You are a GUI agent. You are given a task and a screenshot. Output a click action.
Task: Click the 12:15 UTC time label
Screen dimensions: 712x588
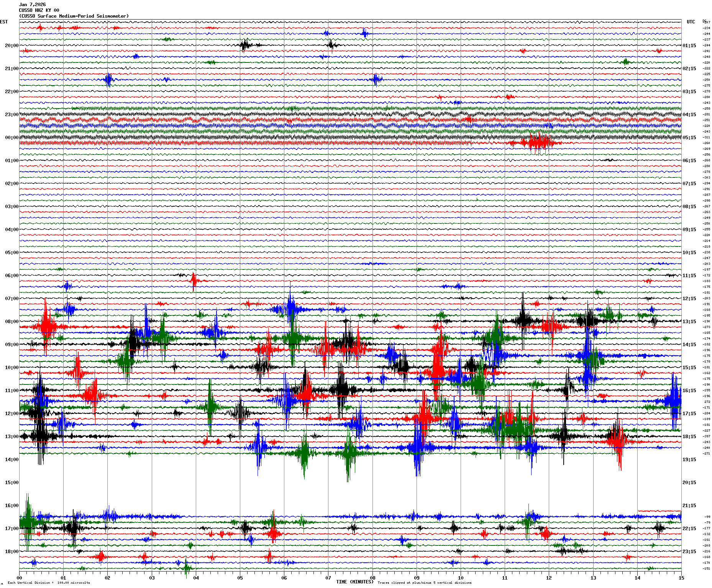(689, 299)
